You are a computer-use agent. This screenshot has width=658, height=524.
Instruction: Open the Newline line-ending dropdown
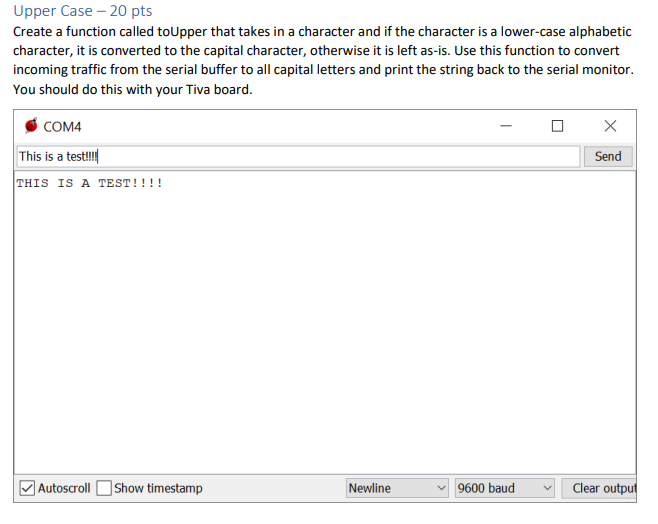[x=397, y=488]
